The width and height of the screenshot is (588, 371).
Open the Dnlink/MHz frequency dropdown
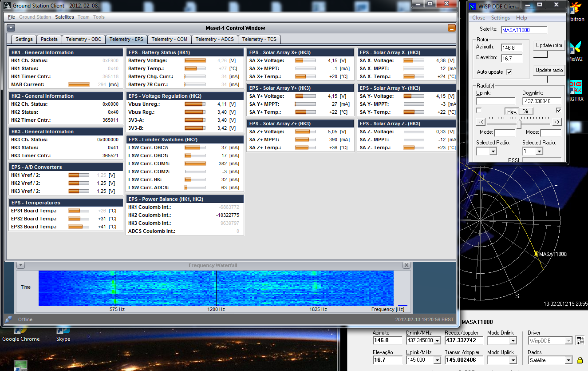(438, 341)
